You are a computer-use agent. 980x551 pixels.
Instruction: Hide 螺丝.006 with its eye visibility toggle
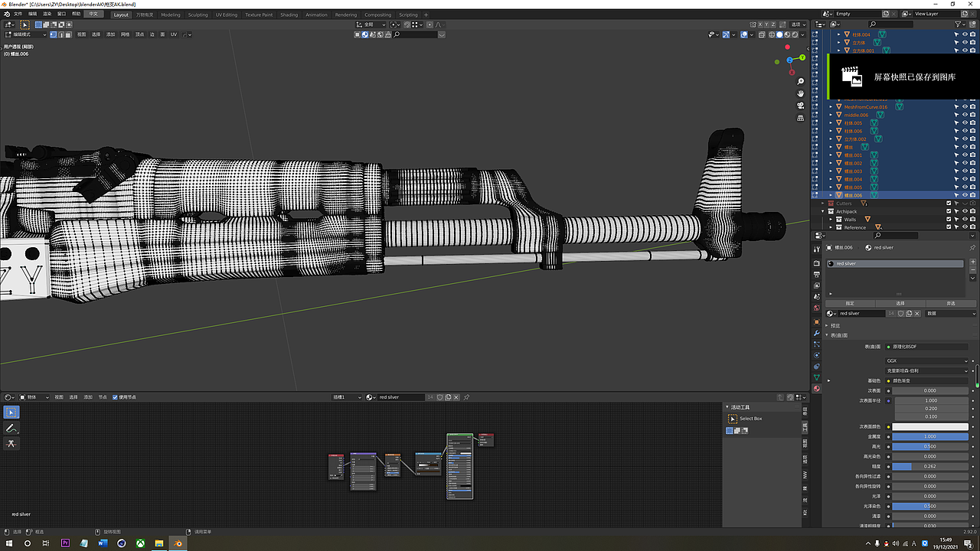point(965,195)
